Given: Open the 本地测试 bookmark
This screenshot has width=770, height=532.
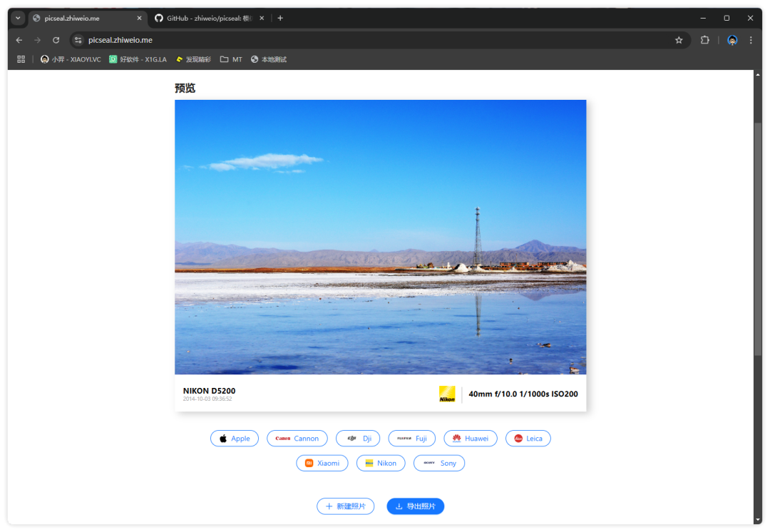Looking at the screenshot, I should click(269, 59).
